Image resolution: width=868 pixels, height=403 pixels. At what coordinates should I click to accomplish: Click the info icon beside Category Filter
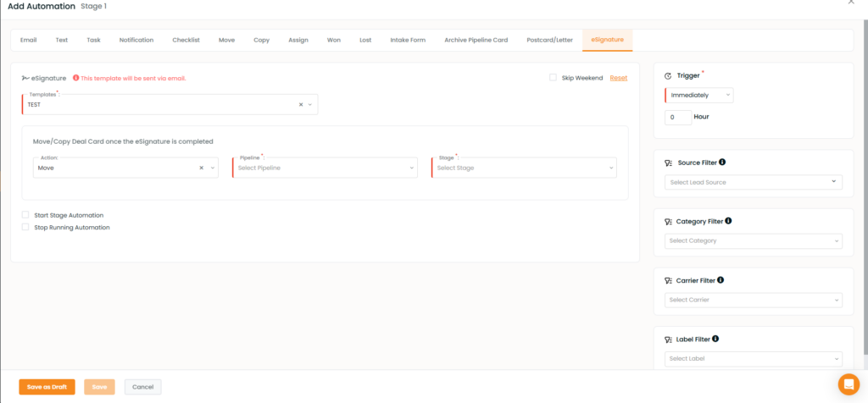pos(728,221)
